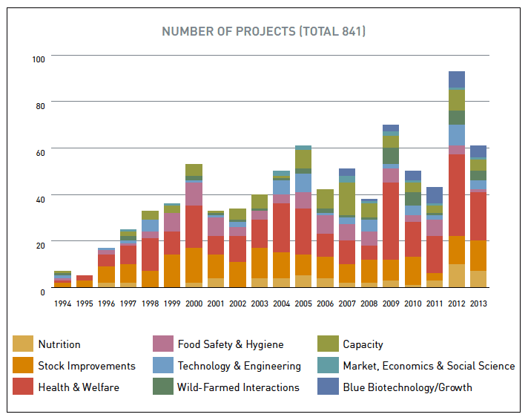Select the Health & Welfare segment of 2009 bar
The width and height of the screenshot is (528, 420).
pyautogui.click(x=391, y=221)
